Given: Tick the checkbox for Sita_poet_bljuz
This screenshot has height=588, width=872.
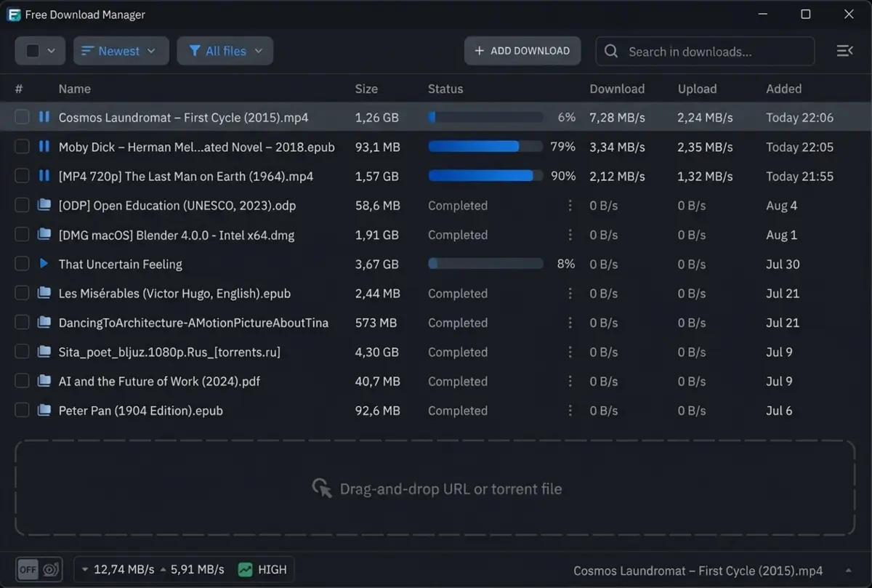Looking at the screenshot, I should click(23, 352).
